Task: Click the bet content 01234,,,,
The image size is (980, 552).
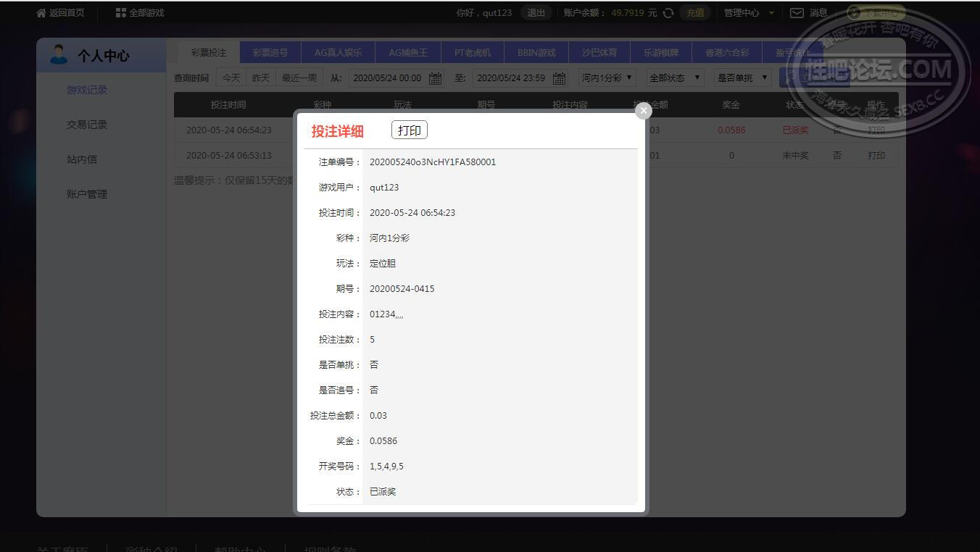Action: click(386, 314)
